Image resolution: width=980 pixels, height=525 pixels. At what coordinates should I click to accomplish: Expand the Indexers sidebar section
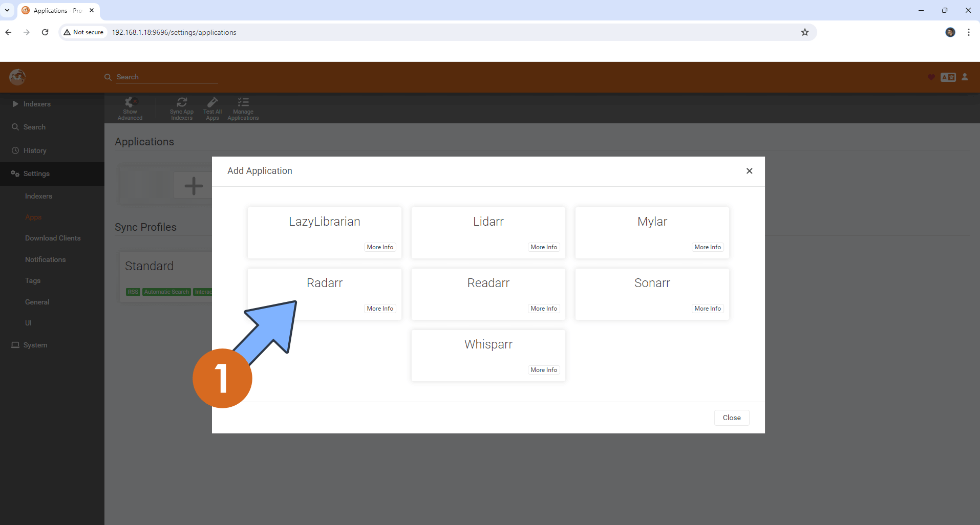point(37,104)
